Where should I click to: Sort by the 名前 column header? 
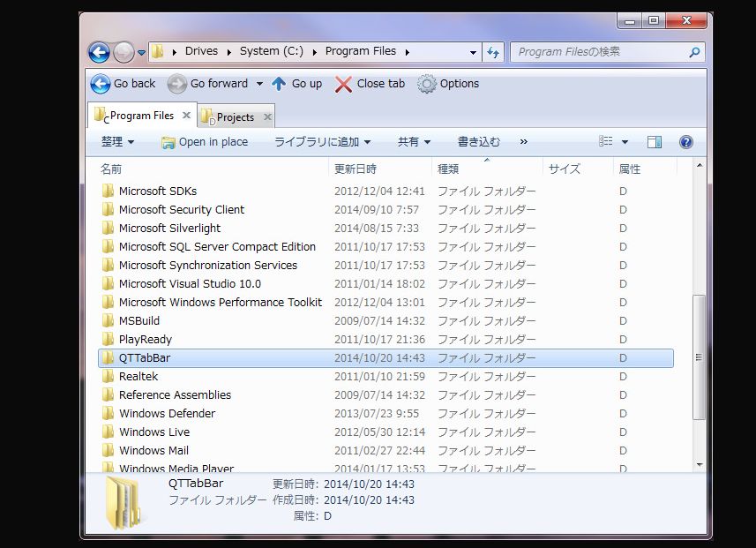pos(212,169)
